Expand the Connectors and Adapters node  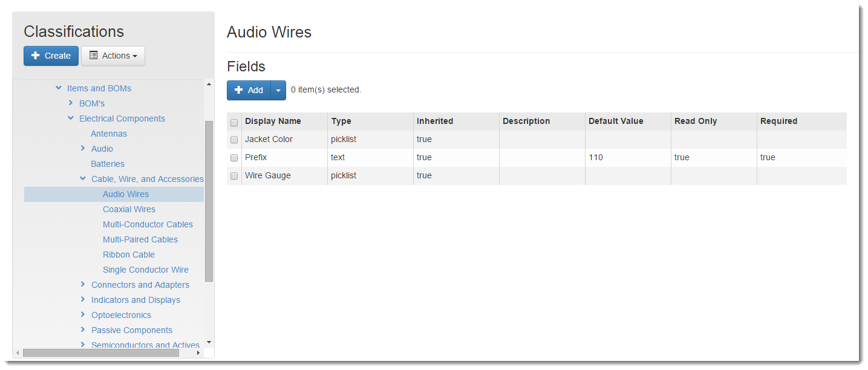pyautogui.click(x=83, y=284)
